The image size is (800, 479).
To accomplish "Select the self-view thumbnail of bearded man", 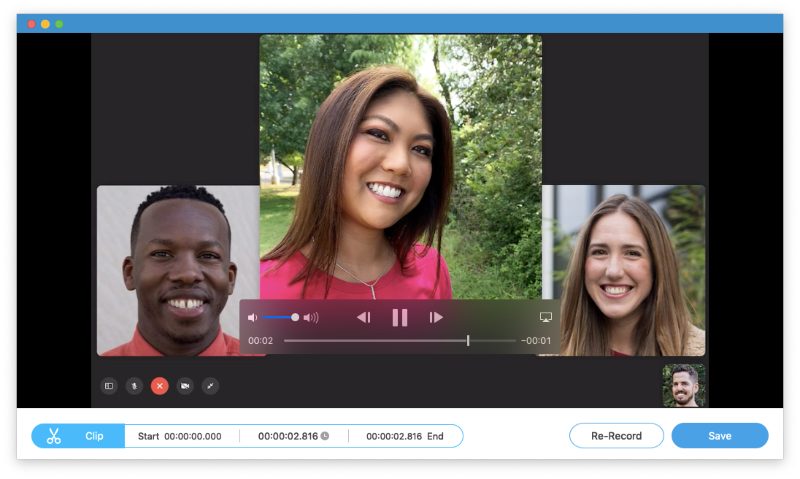I will pyautogui.click(x=684, y=385).
